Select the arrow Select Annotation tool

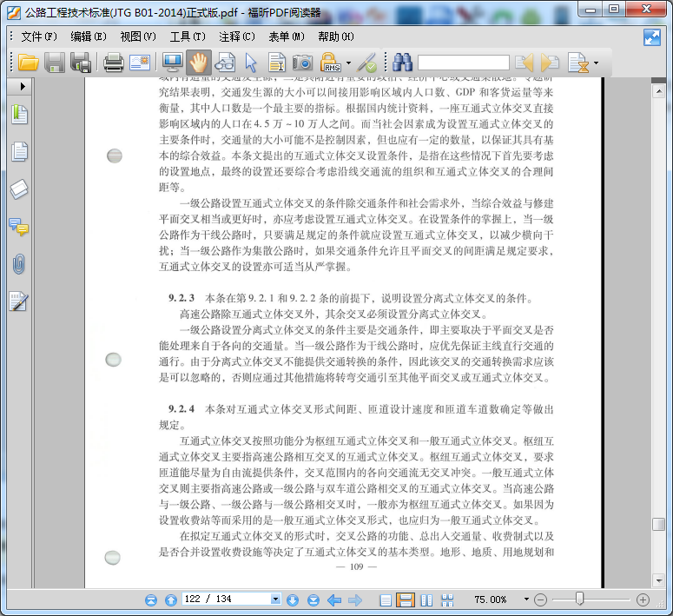(251, 63)
